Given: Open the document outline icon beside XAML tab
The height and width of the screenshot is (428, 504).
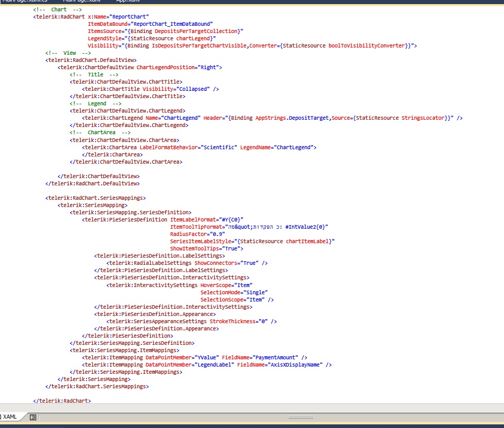Looking at the screenshot, I should pyautogui.click(x=33, y=417).
